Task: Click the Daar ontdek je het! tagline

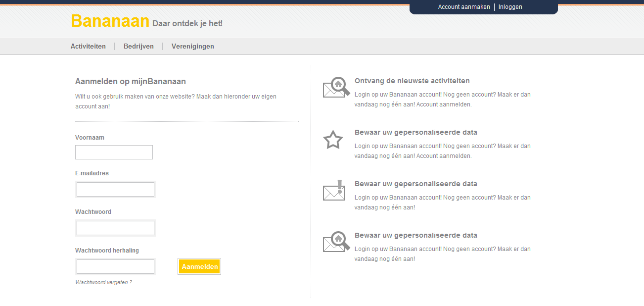Action: (187, 23)
